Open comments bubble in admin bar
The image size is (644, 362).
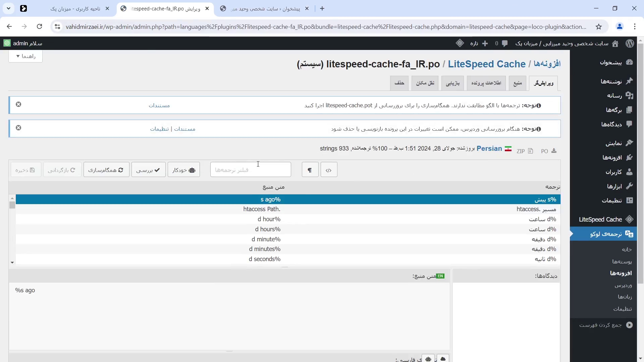(501, 44)
